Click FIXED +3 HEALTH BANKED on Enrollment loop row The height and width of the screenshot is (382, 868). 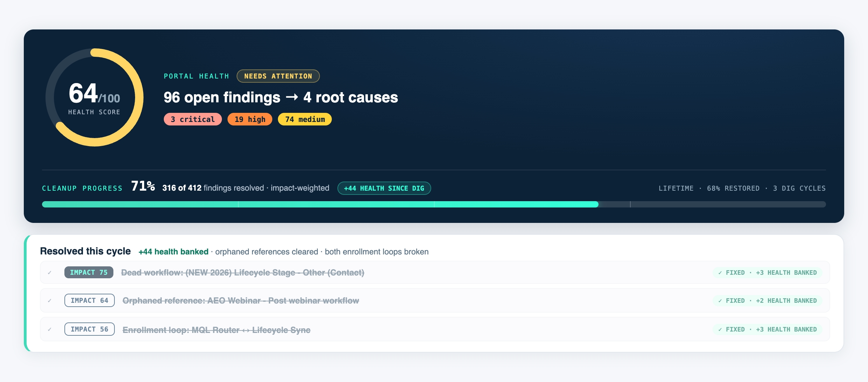click(x=767, y=329)
